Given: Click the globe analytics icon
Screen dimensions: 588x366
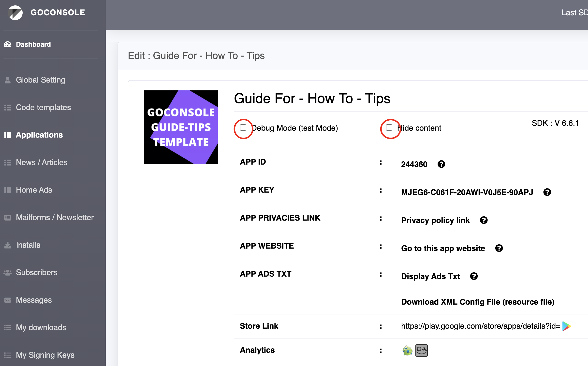Looking at the screenshot, I should [407, 351].
